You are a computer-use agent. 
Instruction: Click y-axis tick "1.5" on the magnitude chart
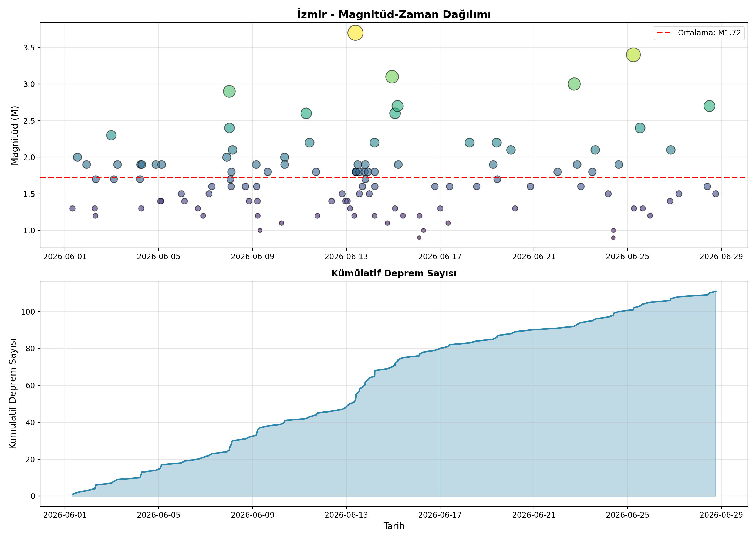tap(29, 194)
